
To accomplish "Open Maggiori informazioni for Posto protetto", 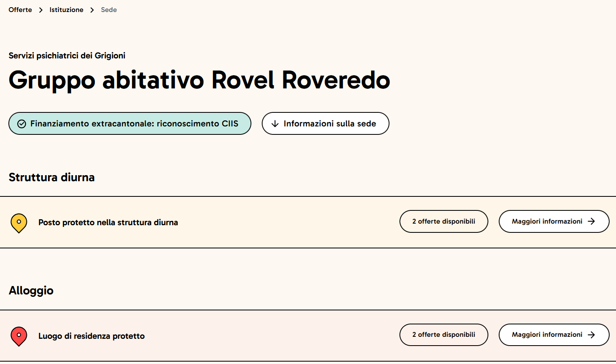I will [554, 222].
